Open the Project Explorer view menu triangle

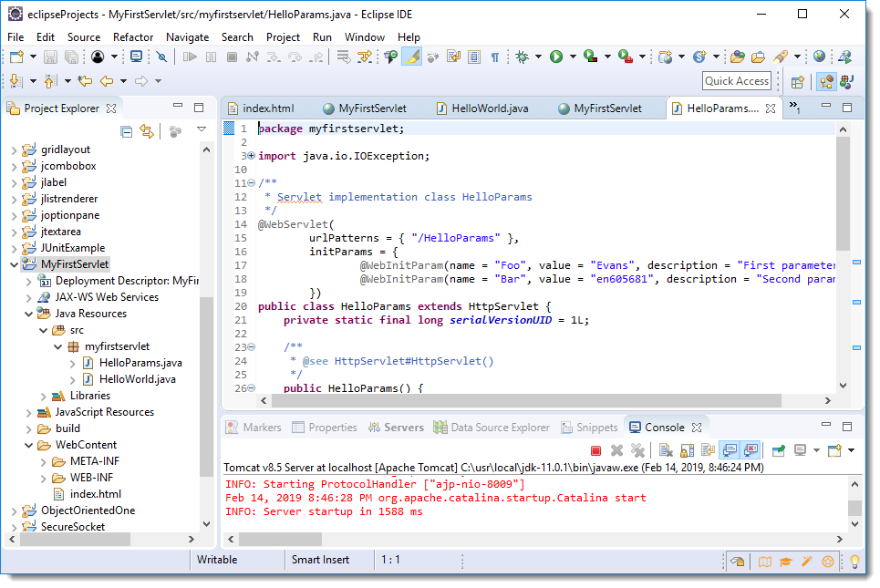click(x=202, y=129)
